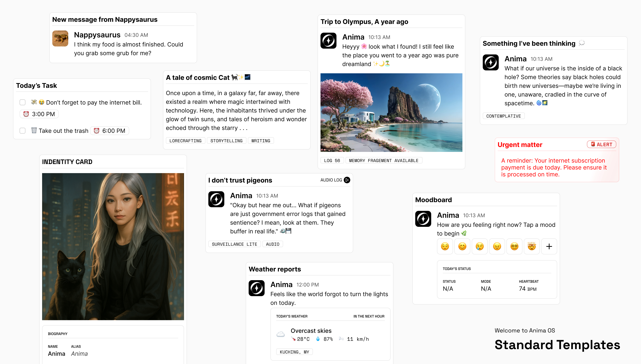
Task: Select the relieved face mood emoji
Action: click(445, 246)
